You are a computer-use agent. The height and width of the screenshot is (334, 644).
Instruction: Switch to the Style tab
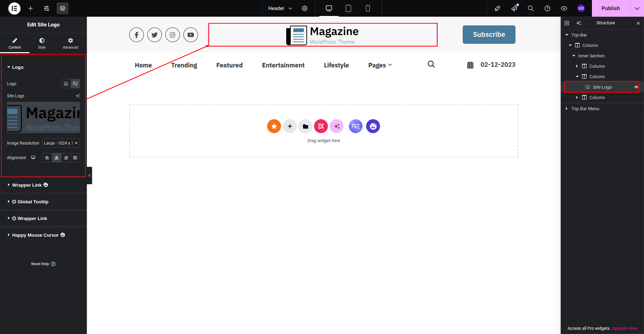click(x=42, y=43)
